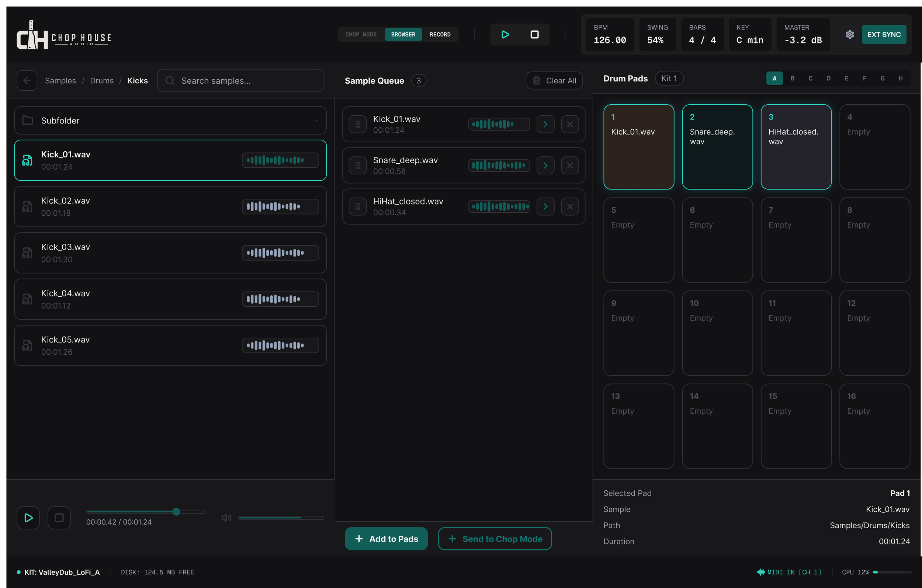
Task: Click the trash icon in Clear All
Action: pos(537,80)
